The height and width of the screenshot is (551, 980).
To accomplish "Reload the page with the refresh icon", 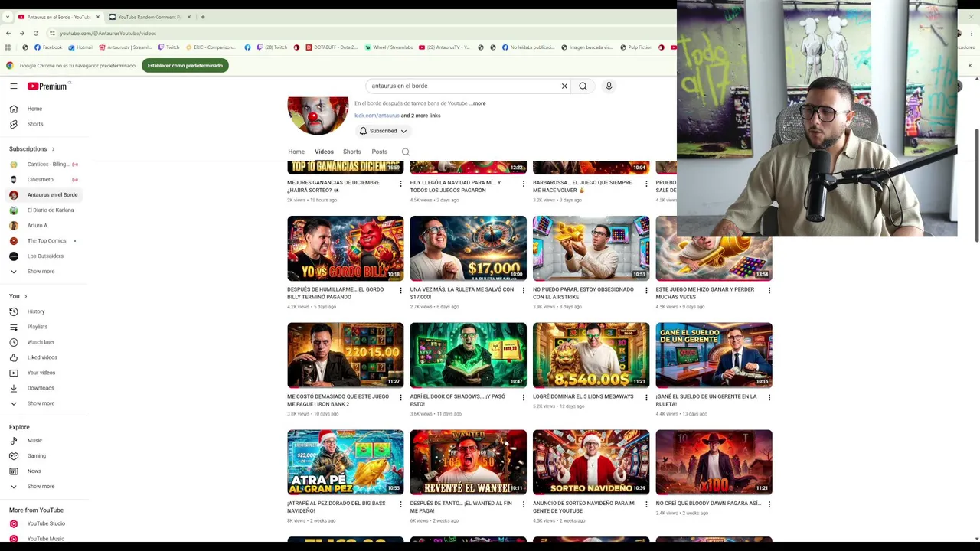I will point(35,33).
